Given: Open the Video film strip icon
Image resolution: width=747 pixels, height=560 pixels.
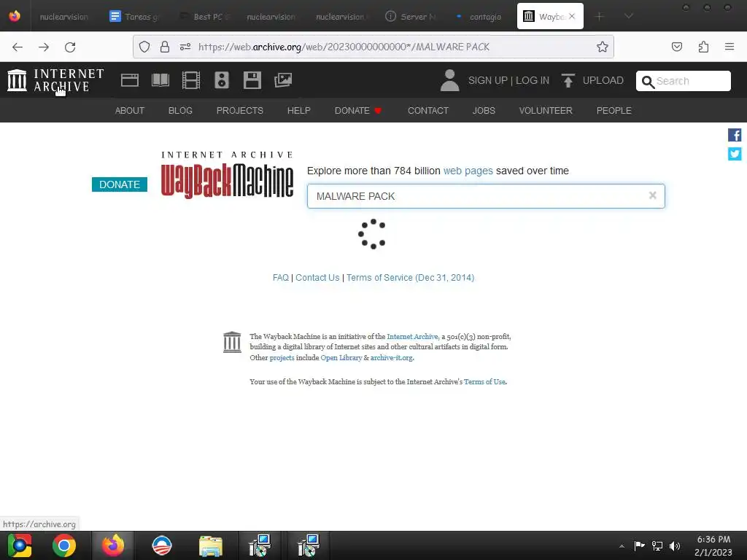Looking at the screenshot, I should pos(191,80).
